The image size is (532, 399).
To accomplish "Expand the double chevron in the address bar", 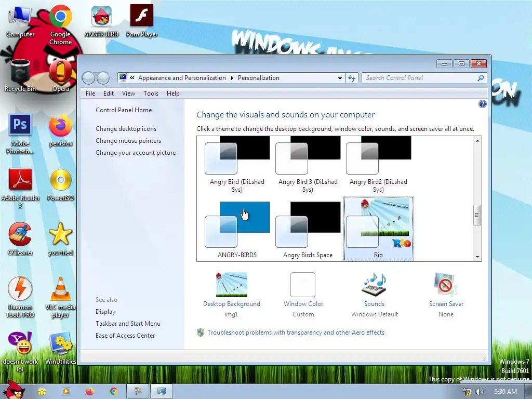I will click(132, 78).
